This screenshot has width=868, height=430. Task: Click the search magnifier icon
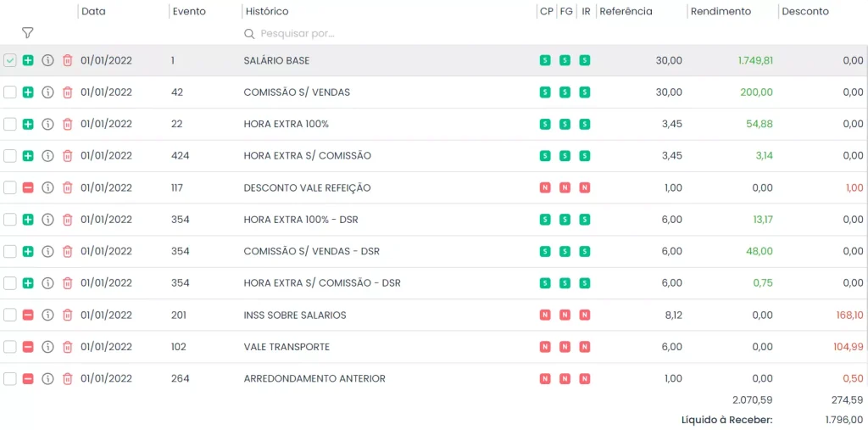point(249,34)
